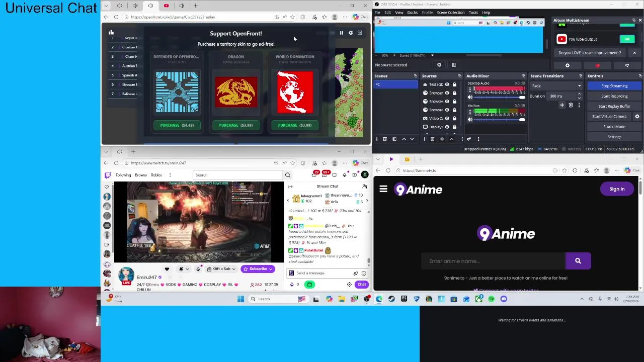Open Twitch whispers chat icon
Viewport: 644px width, 362px height.
[335, 175]
